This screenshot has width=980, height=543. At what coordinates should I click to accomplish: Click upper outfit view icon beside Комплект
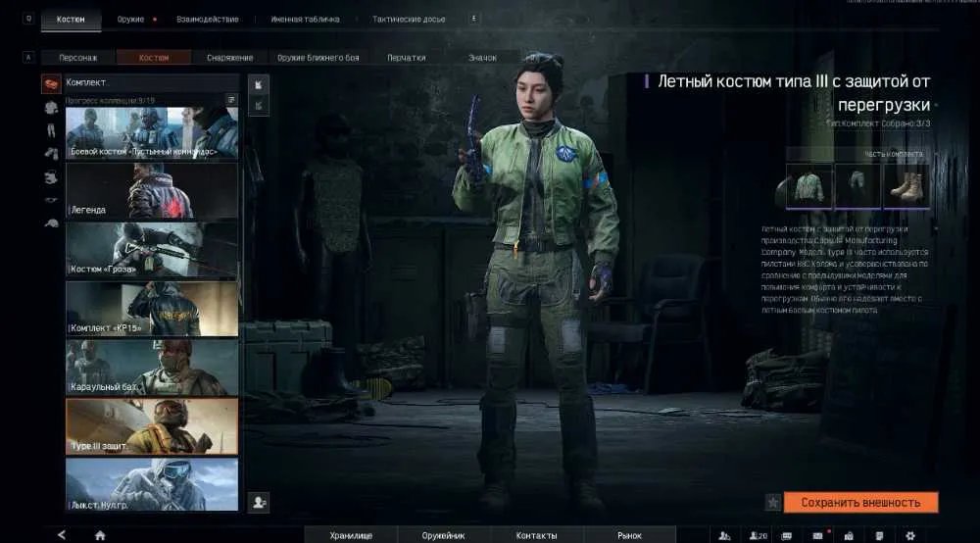[259, 84]
